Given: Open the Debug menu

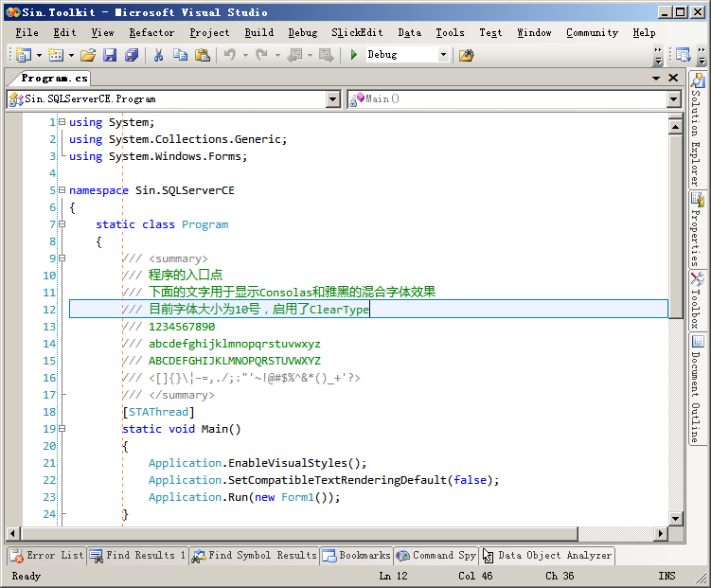Looking at the screenshot, I should click(x=302, y=32).
